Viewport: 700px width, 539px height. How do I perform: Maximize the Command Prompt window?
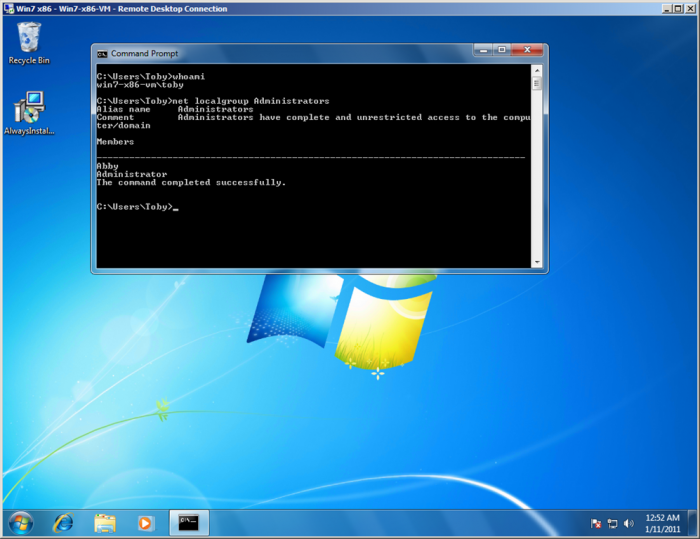point(502,50)
